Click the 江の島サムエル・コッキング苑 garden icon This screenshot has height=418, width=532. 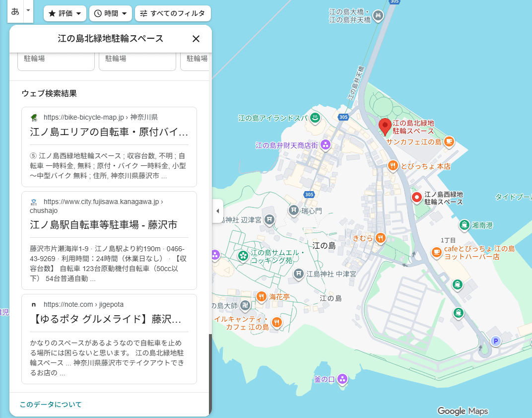pos(243,256)
